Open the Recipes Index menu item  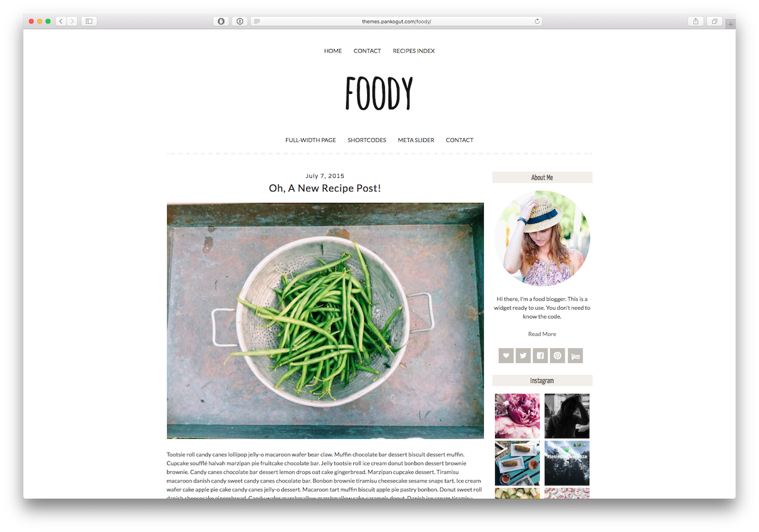pyautogui.click(x=413, y=51)
